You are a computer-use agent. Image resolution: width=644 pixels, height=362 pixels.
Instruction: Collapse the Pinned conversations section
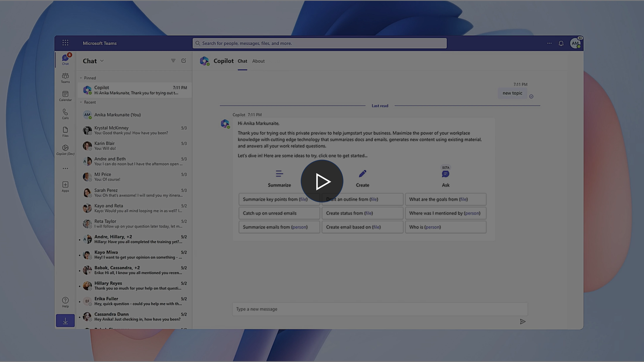81,78
